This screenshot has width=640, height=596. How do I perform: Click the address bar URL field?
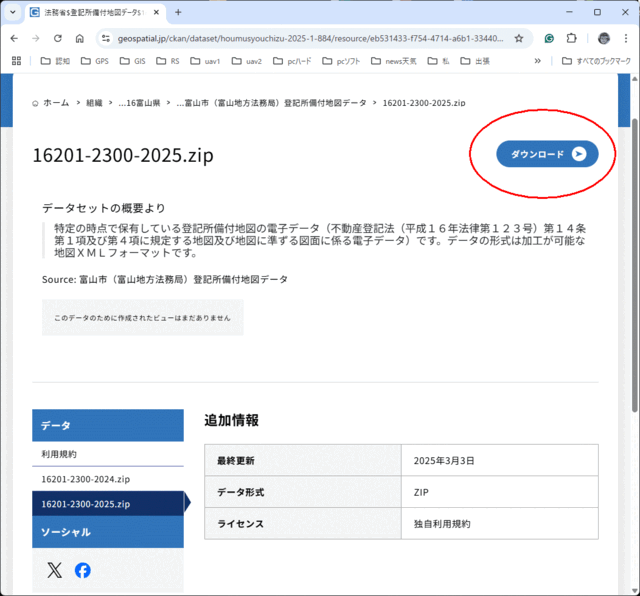[310, 38]
